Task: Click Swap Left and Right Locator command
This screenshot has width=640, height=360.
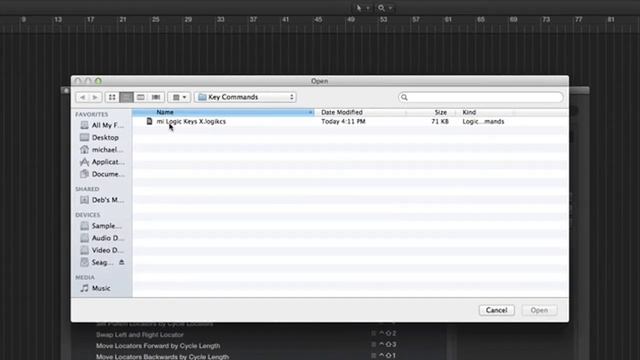Action: click(x=140, y=335)
